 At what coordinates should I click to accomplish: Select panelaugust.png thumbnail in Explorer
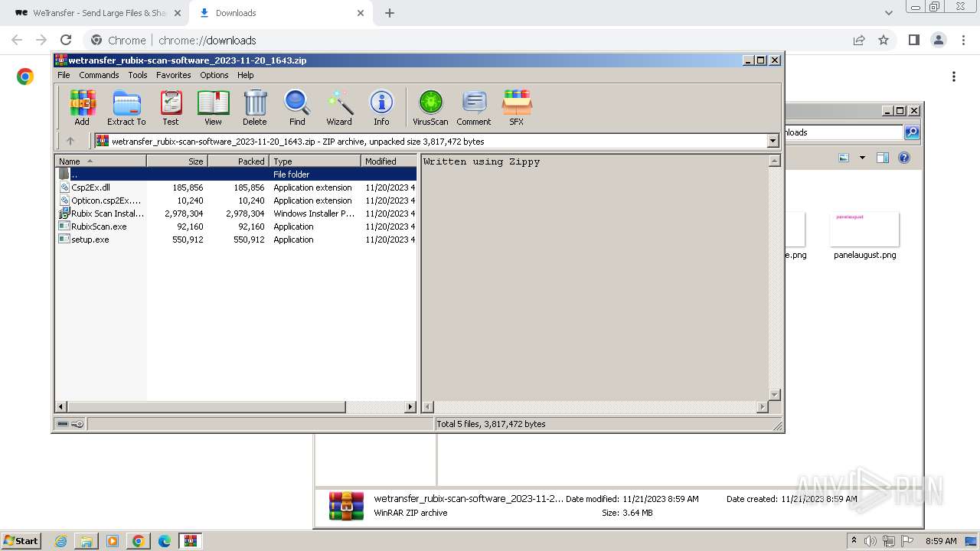tap(864, 230)
